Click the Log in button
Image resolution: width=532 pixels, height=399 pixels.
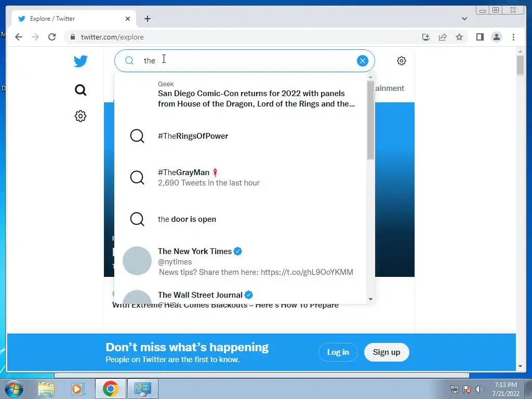(338, 352)
